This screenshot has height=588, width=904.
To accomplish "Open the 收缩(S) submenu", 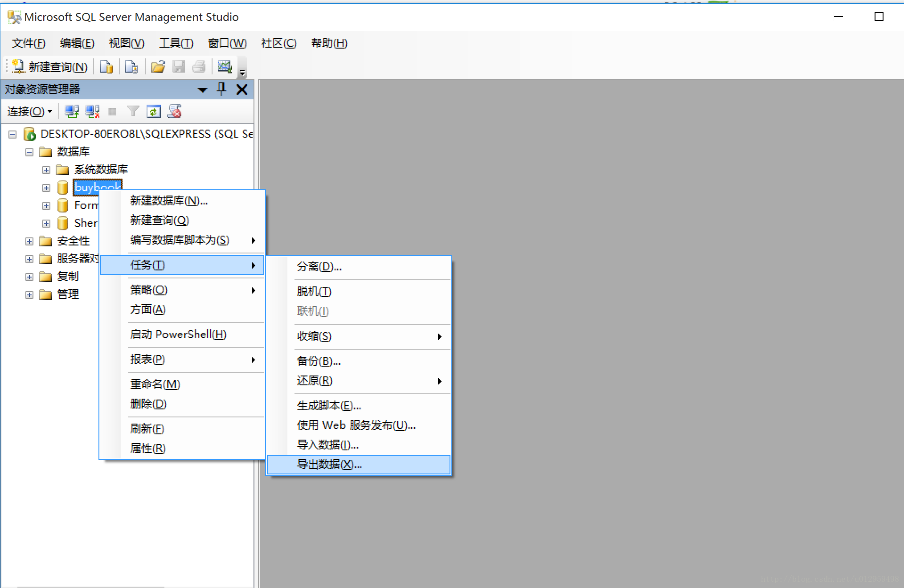I will click(x=359, y=336).
